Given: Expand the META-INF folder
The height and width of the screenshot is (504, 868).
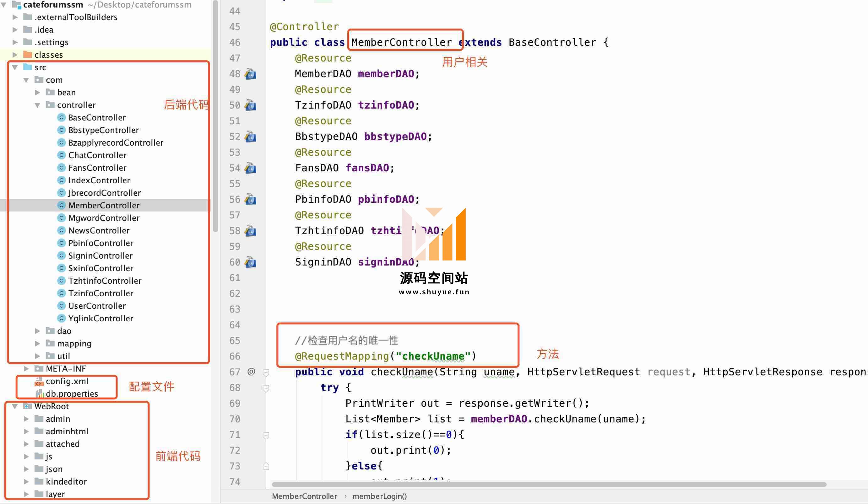Looking at the screenshot, I should tap(26, 369).
